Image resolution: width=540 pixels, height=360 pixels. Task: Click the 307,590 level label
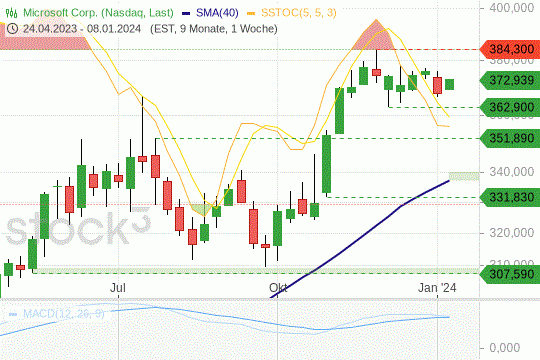[510, 274]
